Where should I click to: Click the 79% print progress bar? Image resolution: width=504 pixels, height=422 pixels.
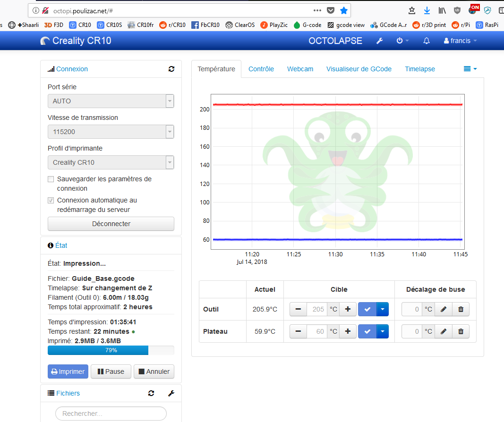tap(111, 350)
